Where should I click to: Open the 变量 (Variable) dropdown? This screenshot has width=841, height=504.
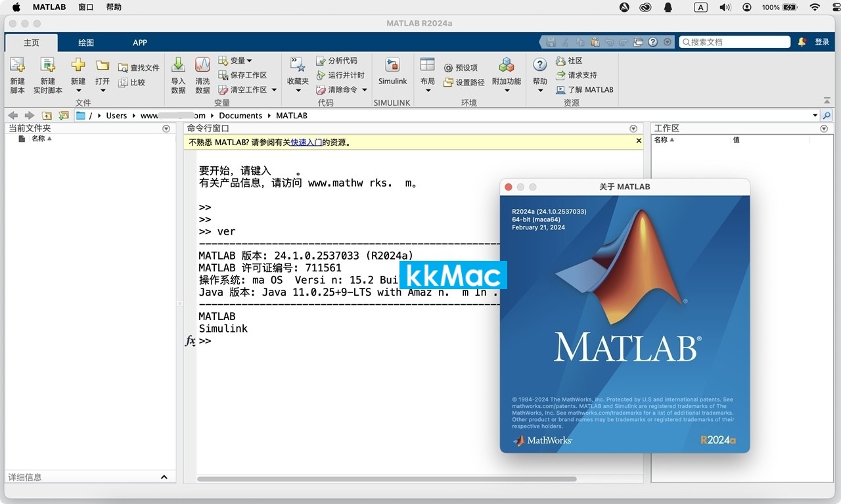click(235, 60)
